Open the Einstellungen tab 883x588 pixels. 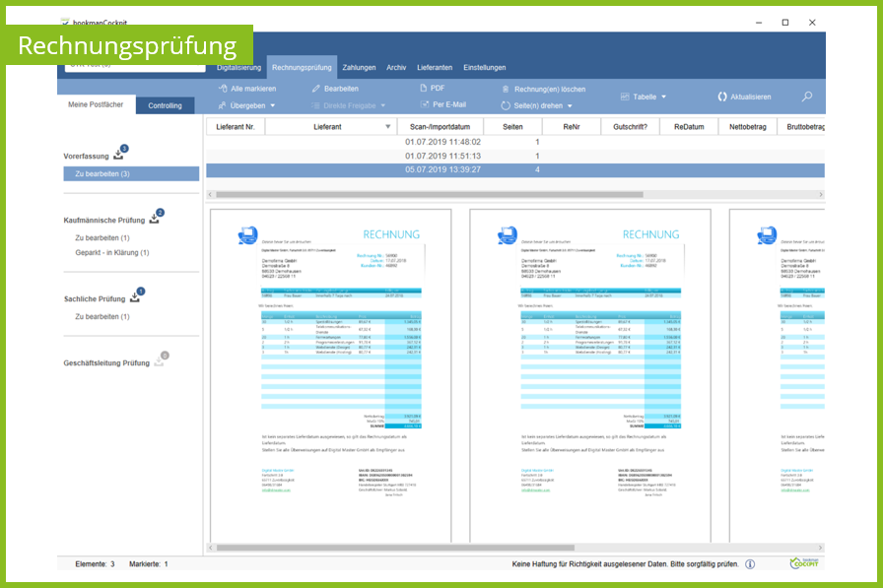tap(484, 68)
